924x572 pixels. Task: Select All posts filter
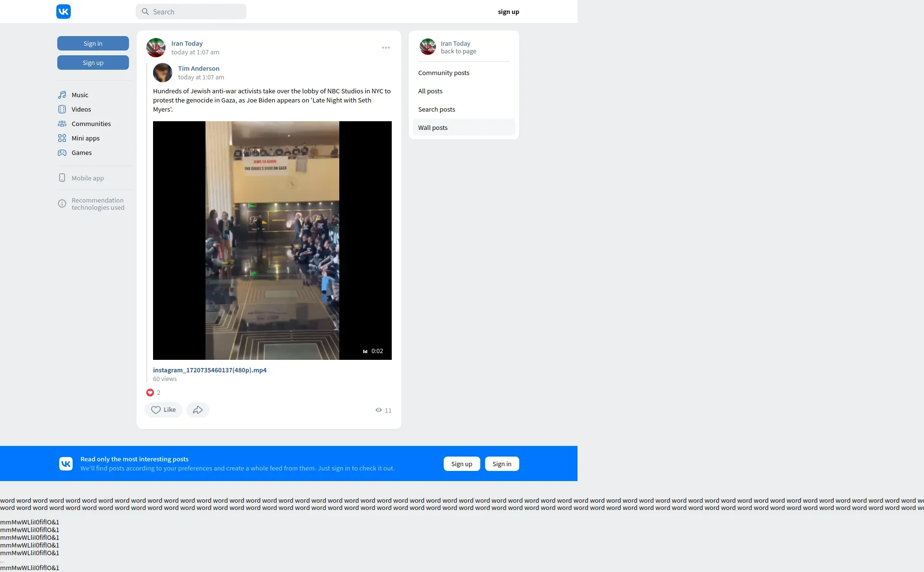coord(430,91)
